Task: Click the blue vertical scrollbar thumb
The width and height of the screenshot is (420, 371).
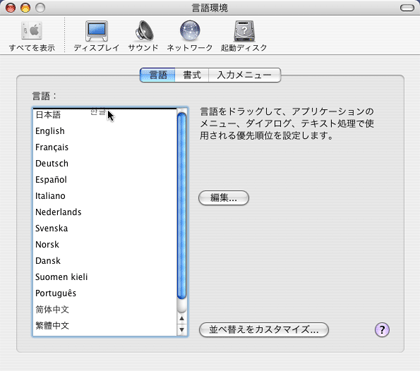Action: click(182, 206)
